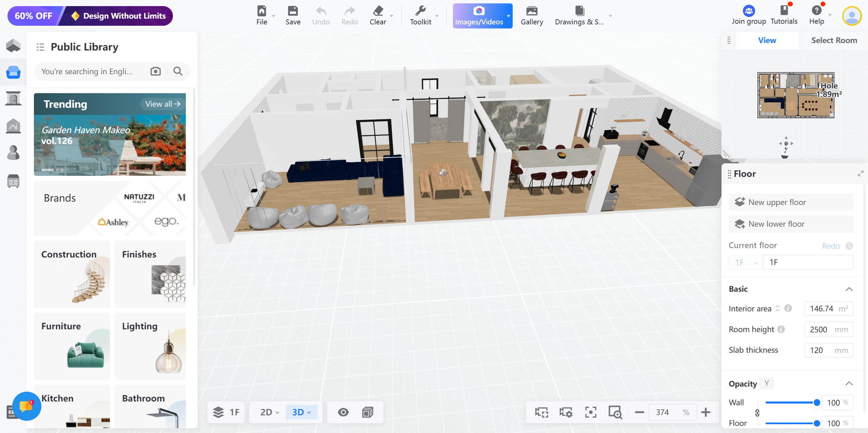The height and width of the screenshot is (433, 868).
Task: Click the Room height input field
Action: pos(829,329)
